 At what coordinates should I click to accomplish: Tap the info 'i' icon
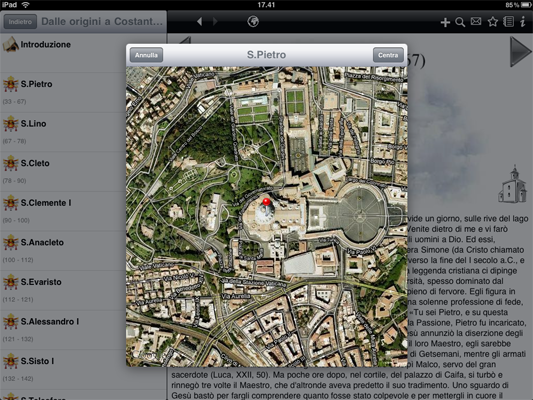coord(523,22)
